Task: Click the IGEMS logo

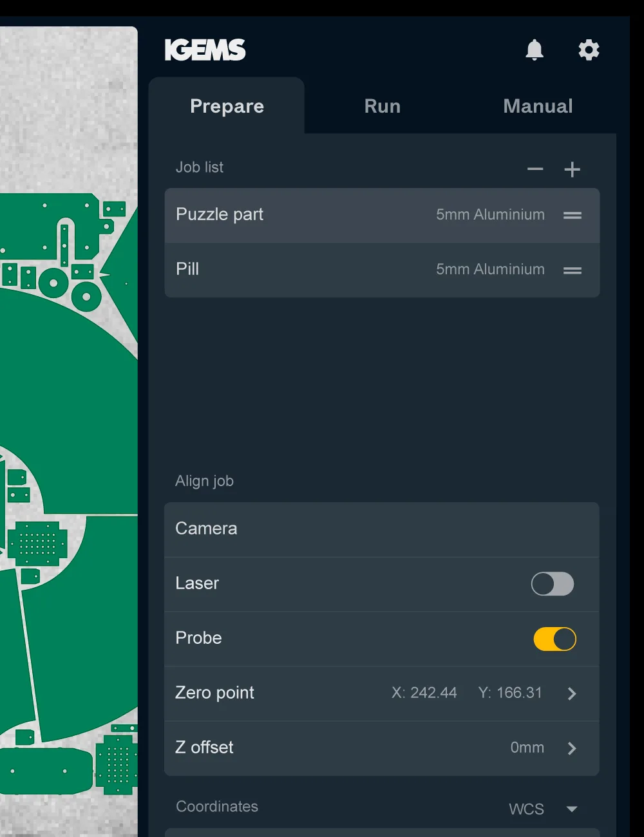Action: [205, 50]
